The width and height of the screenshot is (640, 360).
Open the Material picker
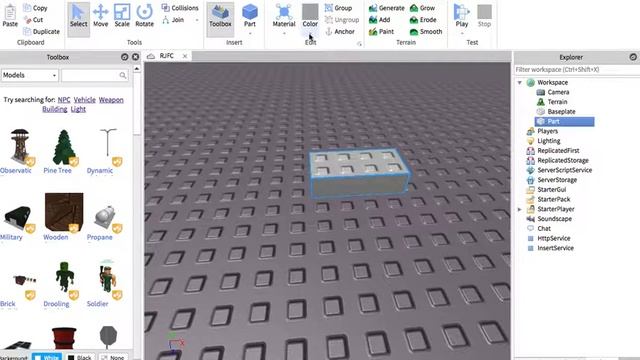pos(284,16)
